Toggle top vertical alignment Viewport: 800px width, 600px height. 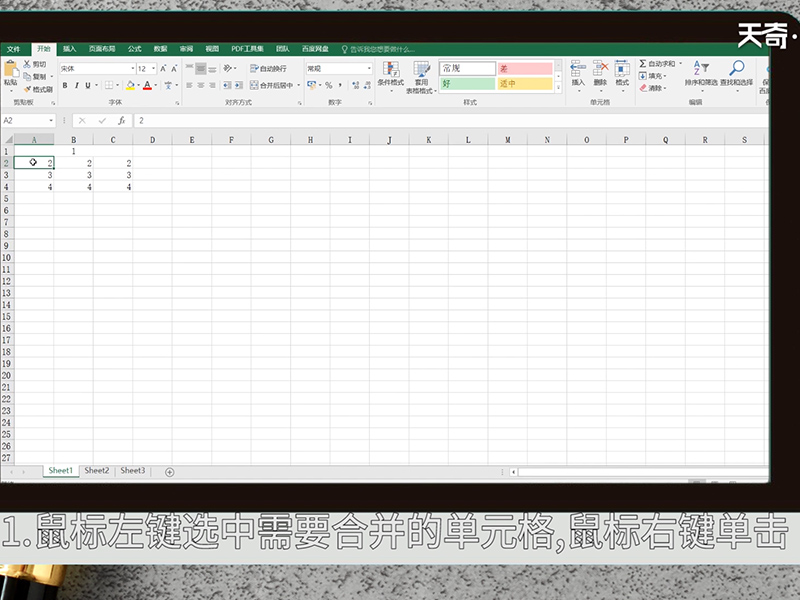click(x=189, y=68)
